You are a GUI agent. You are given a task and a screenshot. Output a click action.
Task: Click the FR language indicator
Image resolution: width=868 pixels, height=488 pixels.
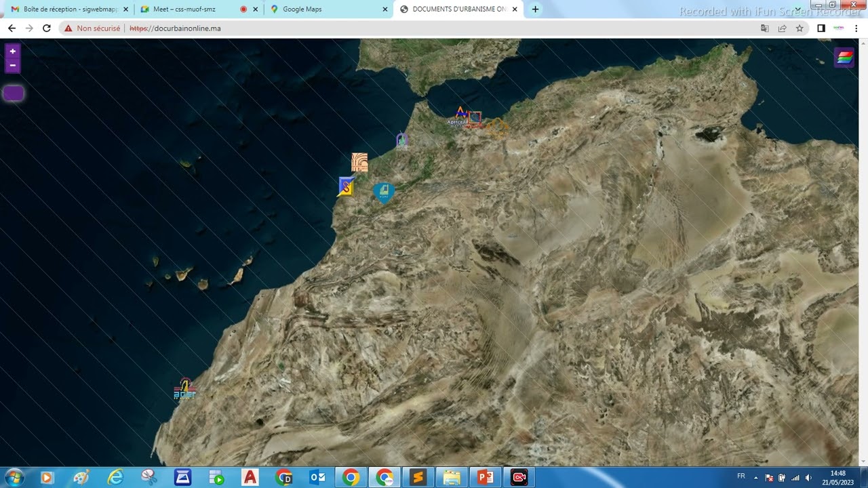point(741,476)
